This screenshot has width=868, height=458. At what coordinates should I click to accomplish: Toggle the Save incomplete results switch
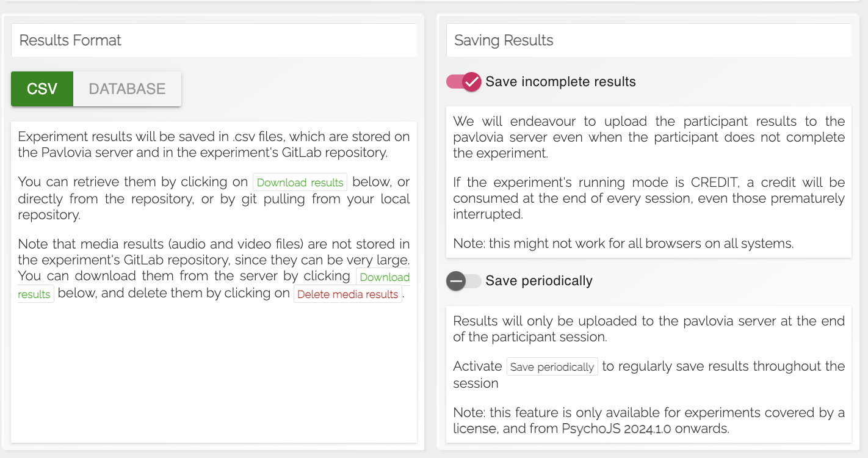click(x=464, y=82)
